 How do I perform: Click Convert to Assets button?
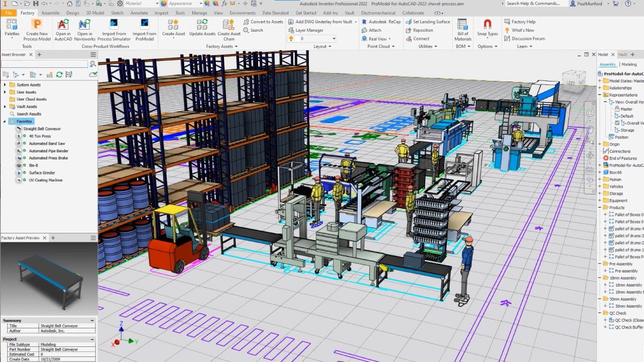click(x=263, y=22)
